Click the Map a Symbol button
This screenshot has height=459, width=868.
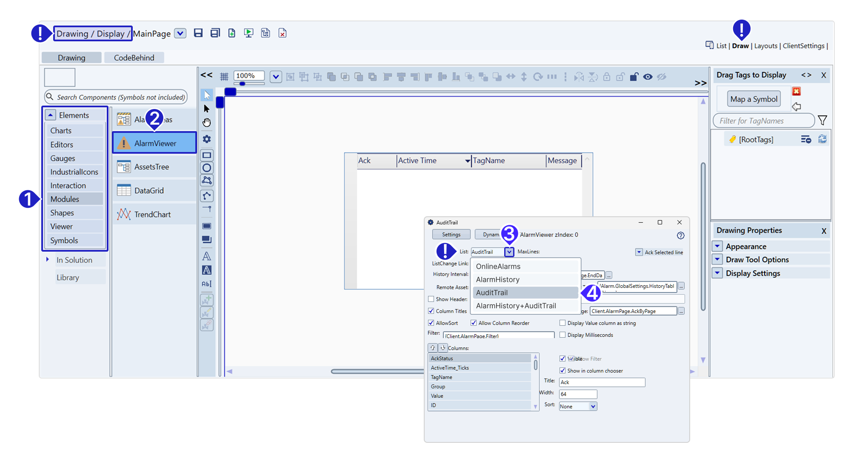(x=754, y=99)
